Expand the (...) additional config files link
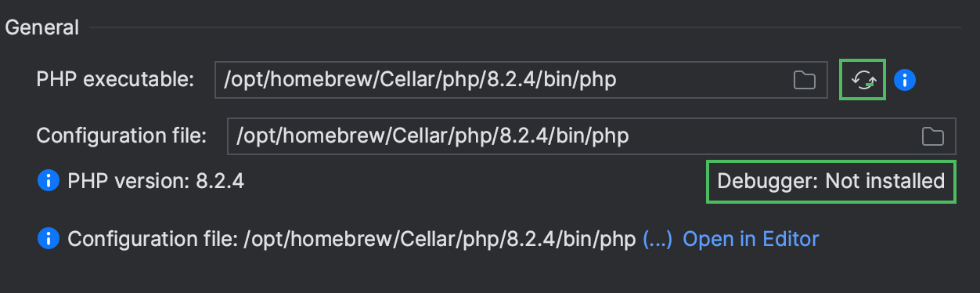 (658, 238)
